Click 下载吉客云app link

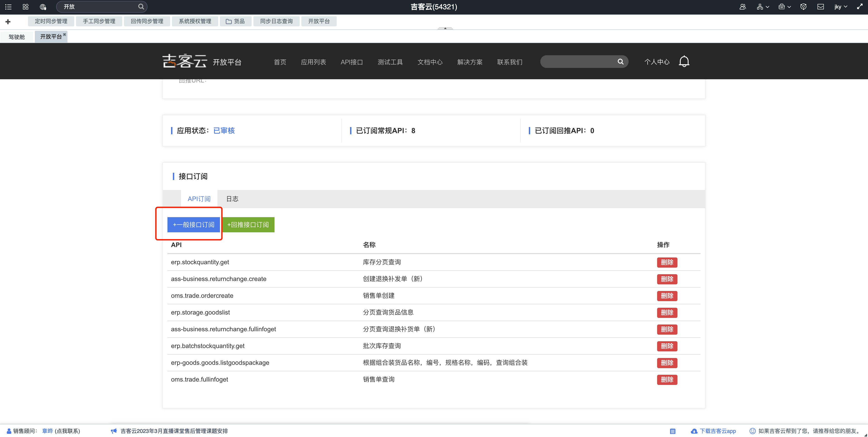coord(718,431)
